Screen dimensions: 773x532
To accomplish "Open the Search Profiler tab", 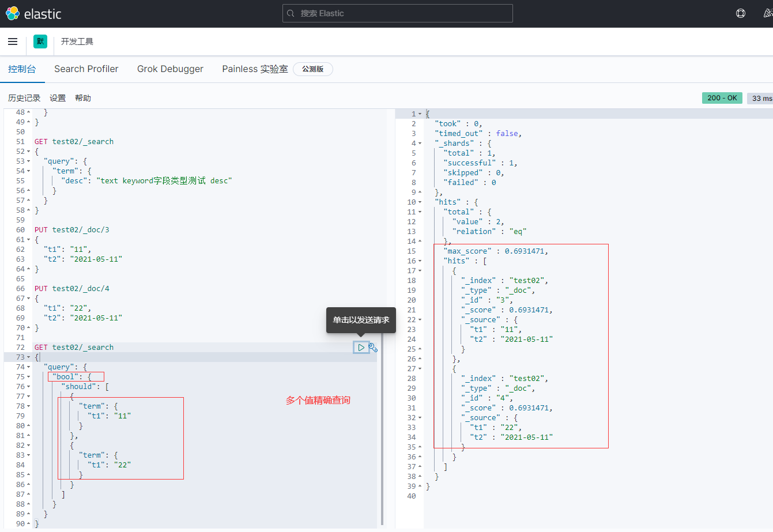I will (86, 69).
